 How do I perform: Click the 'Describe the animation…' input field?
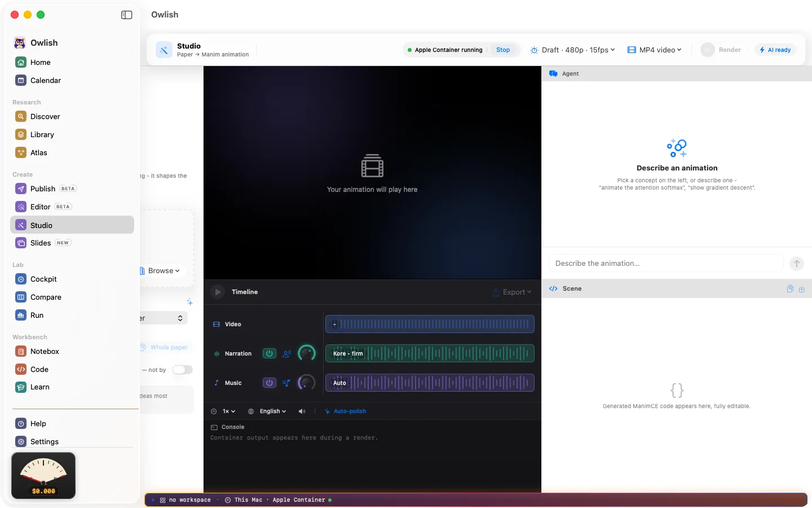click(666, 263)
